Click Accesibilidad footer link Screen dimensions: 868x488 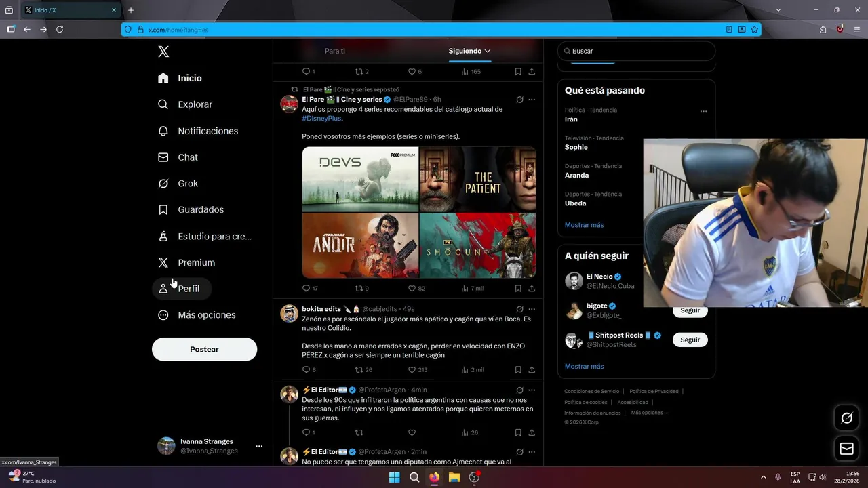pos(633,403)
